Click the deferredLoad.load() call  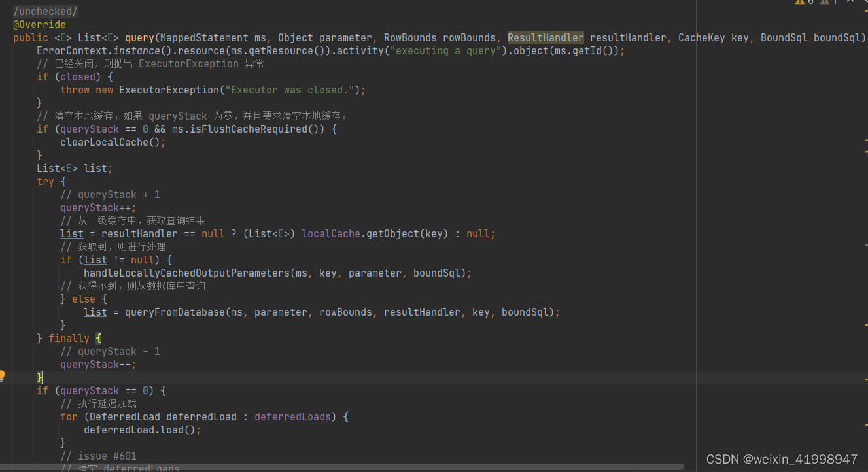[139, 430]
